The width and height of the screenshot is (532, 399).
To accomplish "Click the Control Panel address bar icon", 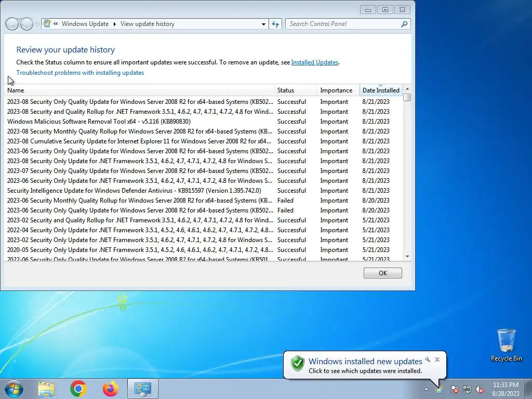I will pos(47,23).
